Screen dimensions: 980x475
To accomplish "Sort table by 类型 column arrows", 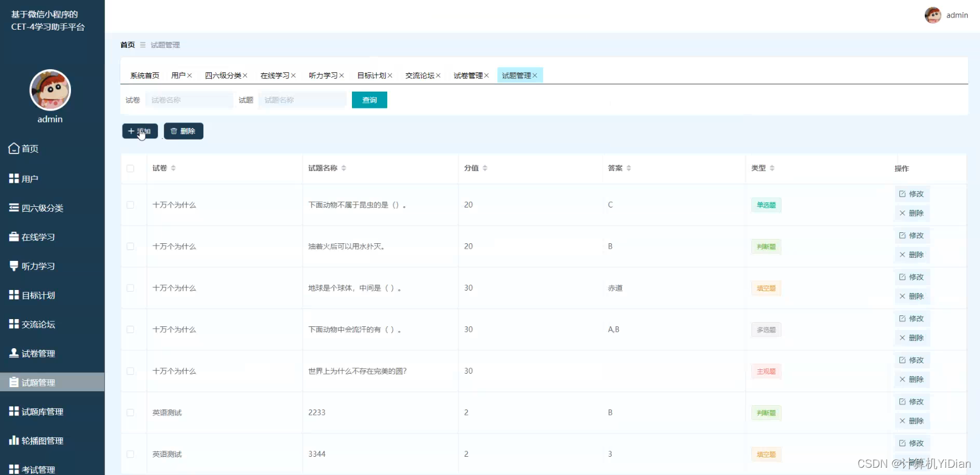I will (772, 168).
